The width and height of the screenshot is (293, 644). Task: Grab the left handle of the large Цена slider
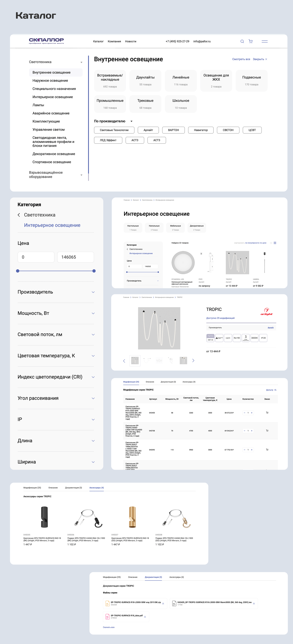tap(18, 271)
